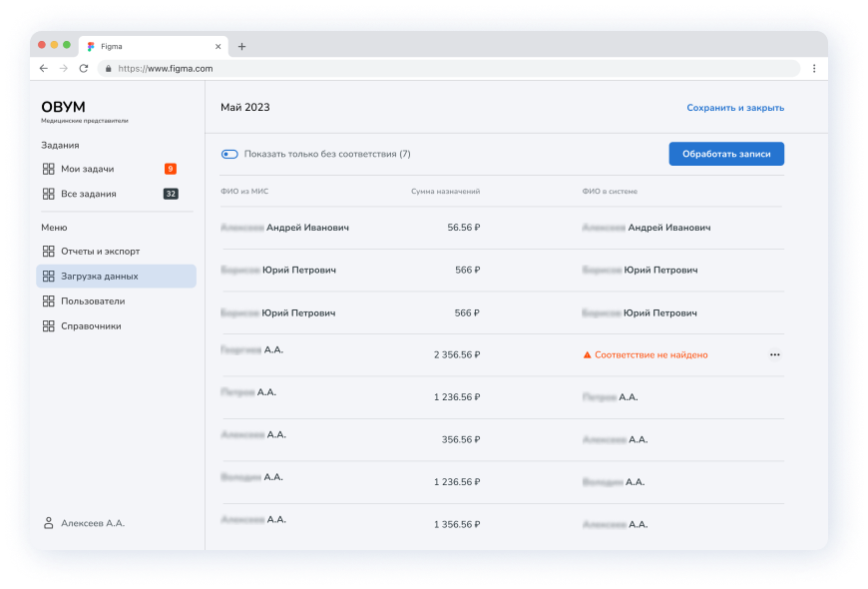
Task: Open Справочники via its sidebar icon
Action: (x=47, y=324)
